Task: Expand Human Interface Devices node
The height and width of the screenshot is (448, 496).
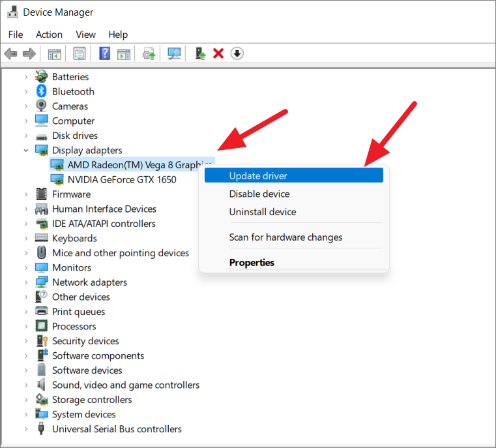Action: click(x=26, y=209)
